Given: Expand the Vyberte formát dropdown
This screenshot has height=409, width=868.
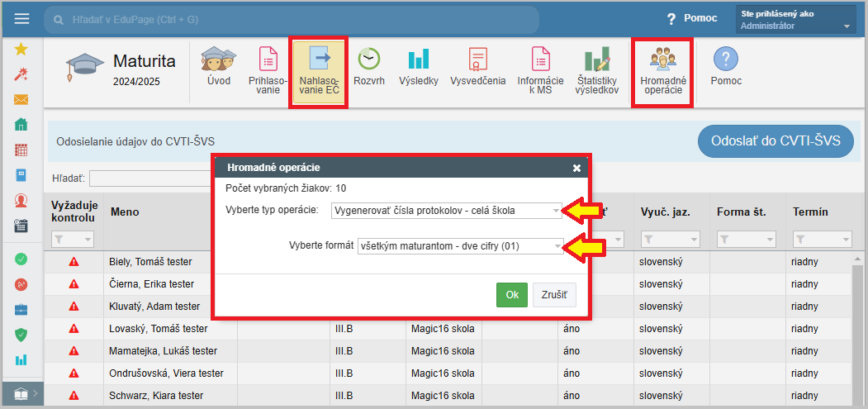Looking at the screenshot, I should (x=460, y=246).
